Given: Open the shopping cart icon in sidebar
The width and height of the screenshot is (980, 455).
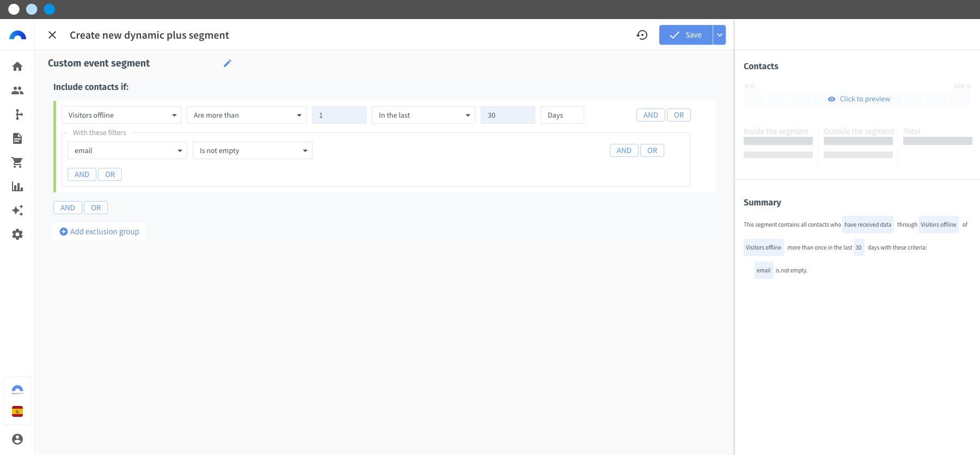Looking at the screenshot, I should [x=17, y=162].
